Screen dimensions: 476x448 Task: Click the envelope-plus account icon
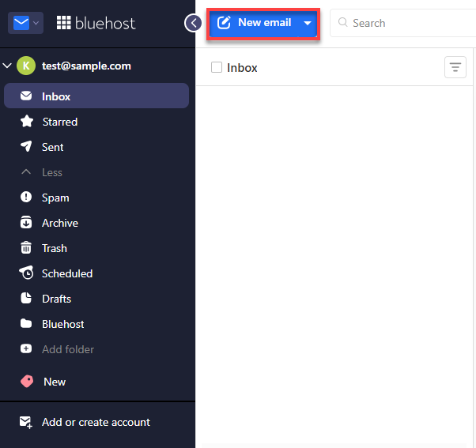coord(26,422)
